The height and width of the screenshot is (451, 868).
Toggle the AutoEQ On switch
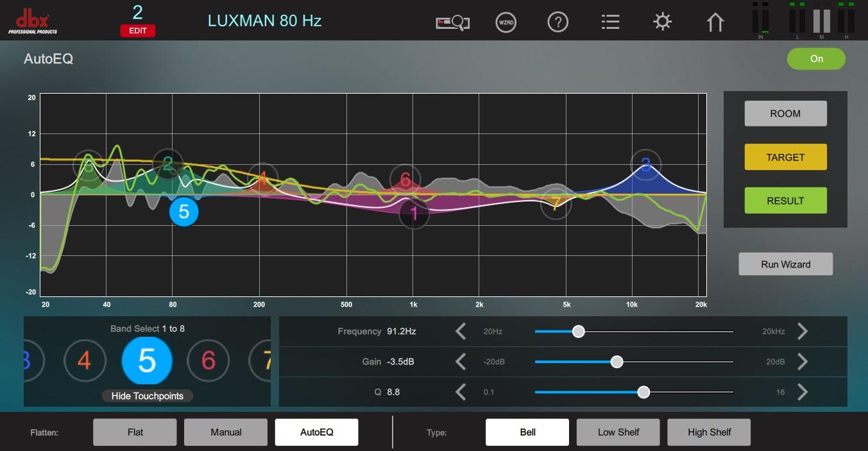816,59
